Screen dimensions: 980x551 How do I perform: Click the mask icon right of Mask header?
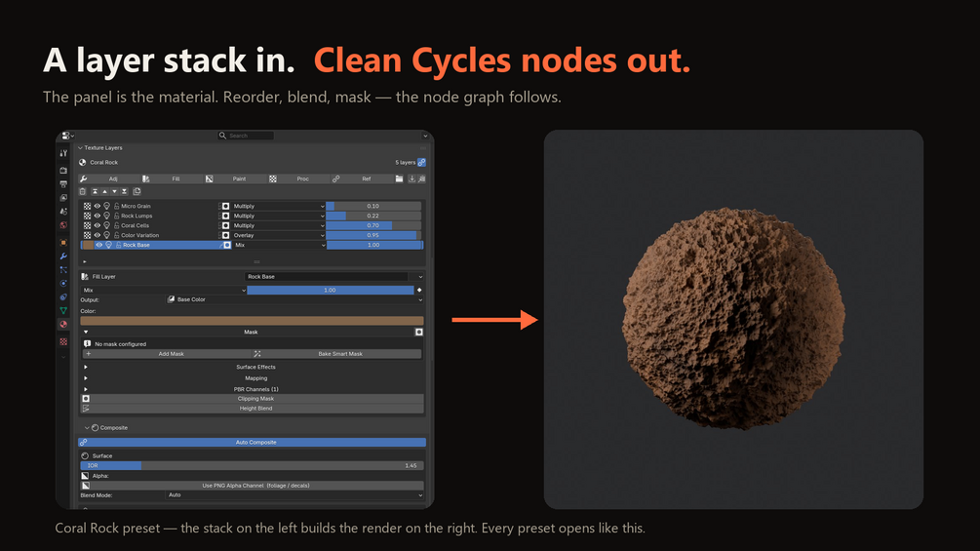(x=418, y=332)
